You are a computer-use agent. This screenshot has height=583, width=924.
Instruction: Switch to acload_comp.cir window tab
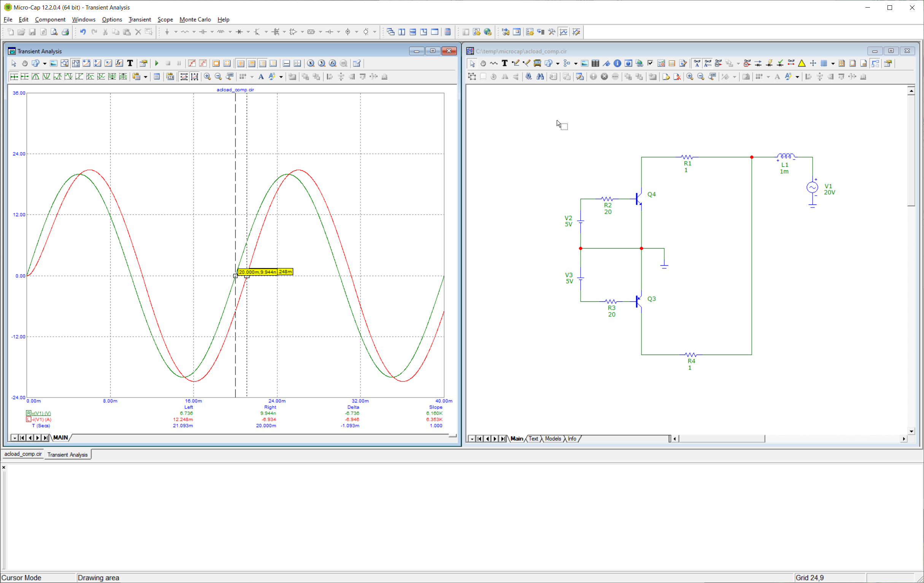point(23,454)
